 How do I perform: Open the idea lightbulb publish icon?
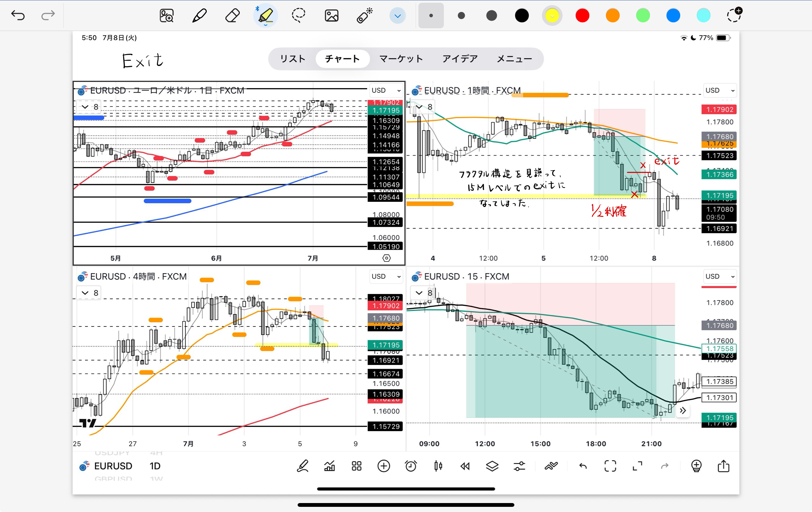[x=696, y=466]
